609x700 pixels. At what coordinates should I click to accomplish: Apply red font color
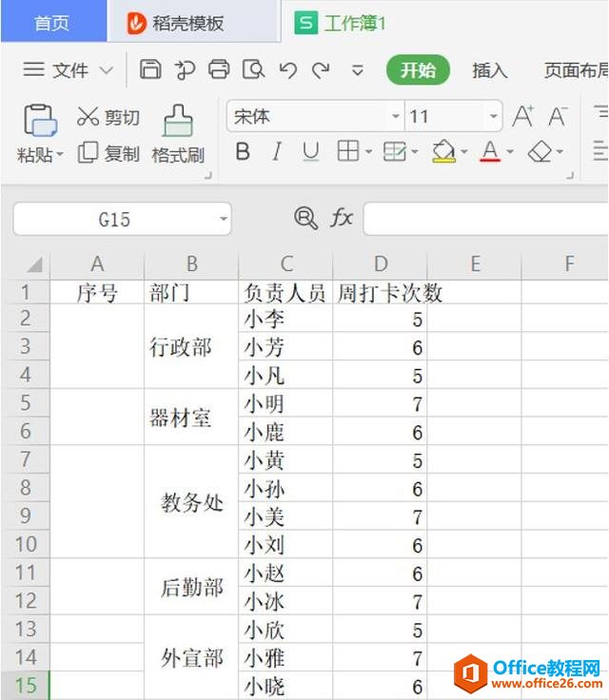pyautogui.click(x=490, y=151)
